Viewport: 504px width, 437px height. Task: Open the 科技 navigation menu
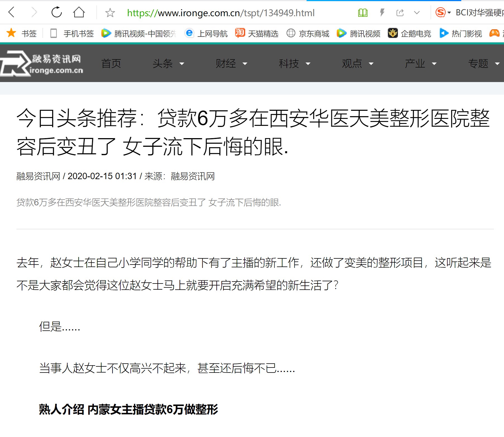289,64
